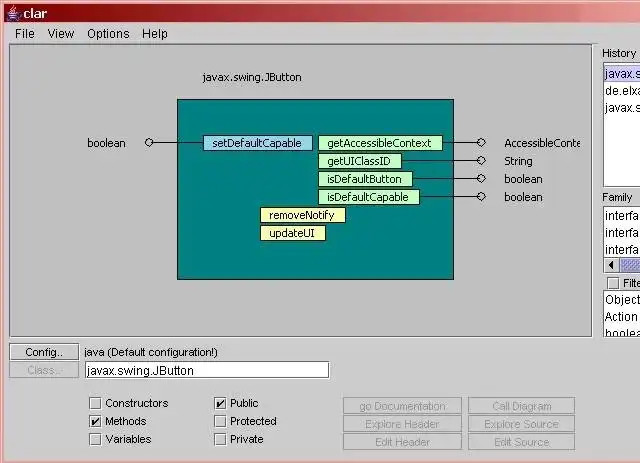Click the class name input field
This screenshot has height=463, width=640.
click(x=207, y=370)
